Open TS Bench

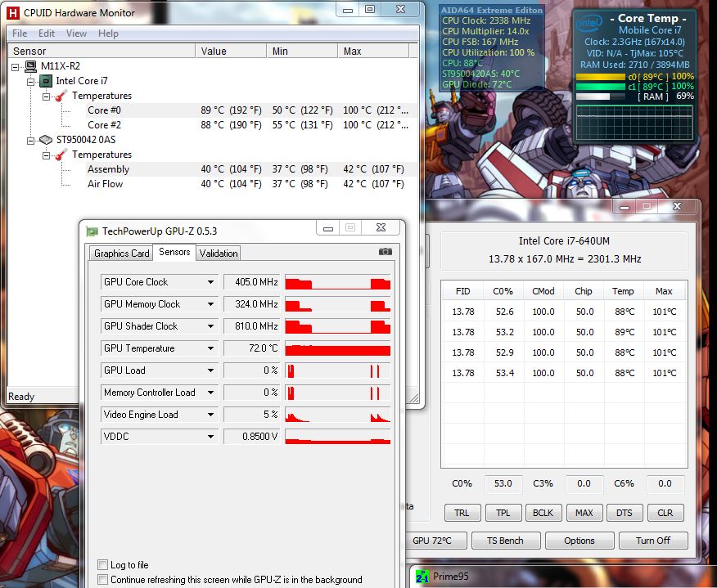[x=505, y=541]
